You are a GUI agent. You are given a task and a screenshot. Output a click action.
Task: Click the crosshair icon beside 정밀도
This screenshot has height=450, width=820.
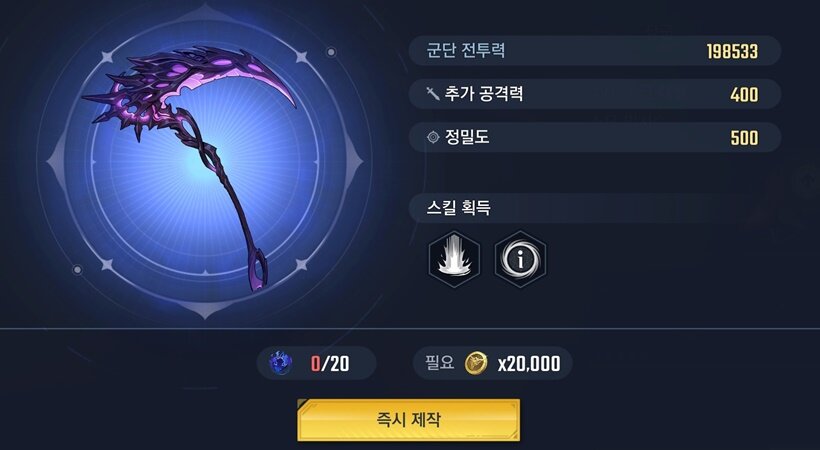432,137
